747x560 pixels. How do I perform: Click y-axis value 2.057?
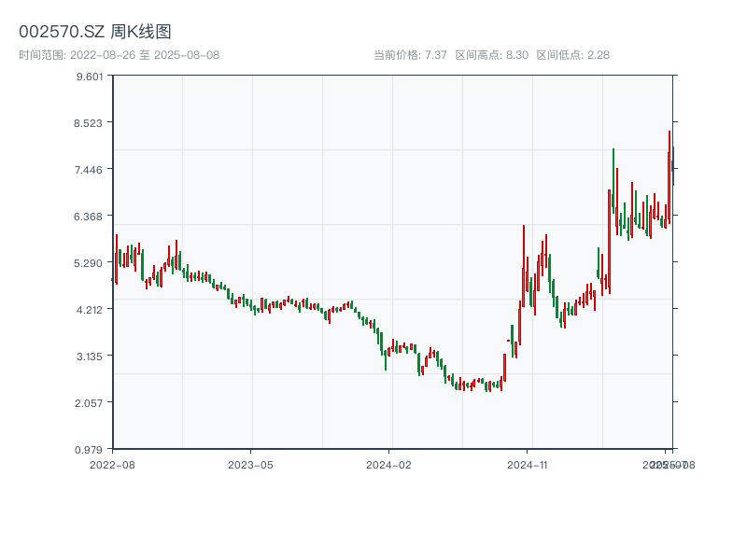pos(89,403)
